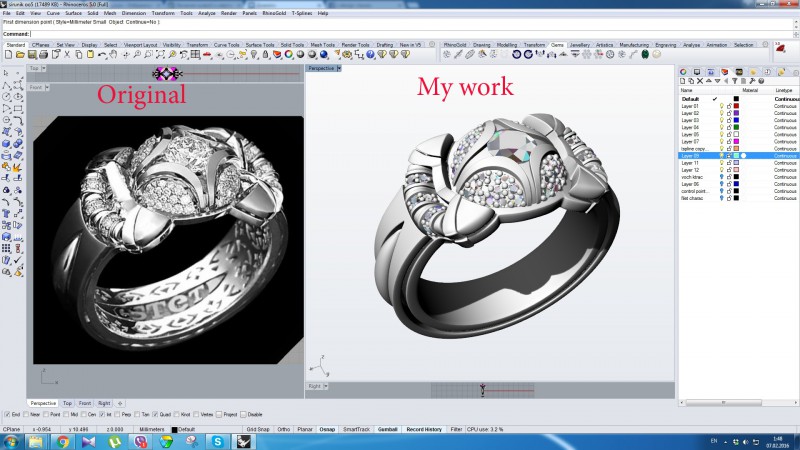800x450 pixels.
Task: Click the blue Render sphere icon
Action: point(323,54)
